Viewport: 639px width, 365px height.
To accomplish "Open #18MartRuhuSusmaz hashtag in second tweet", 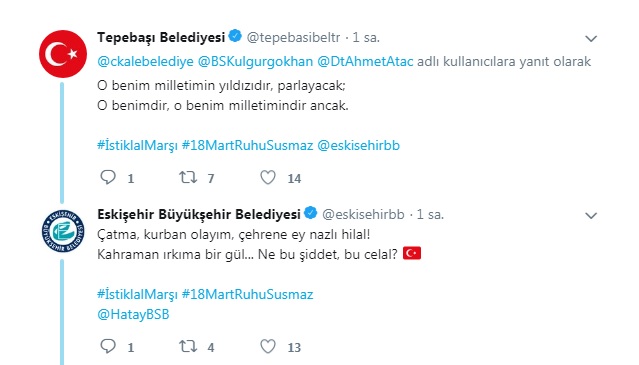I will [x=247, y=294].
